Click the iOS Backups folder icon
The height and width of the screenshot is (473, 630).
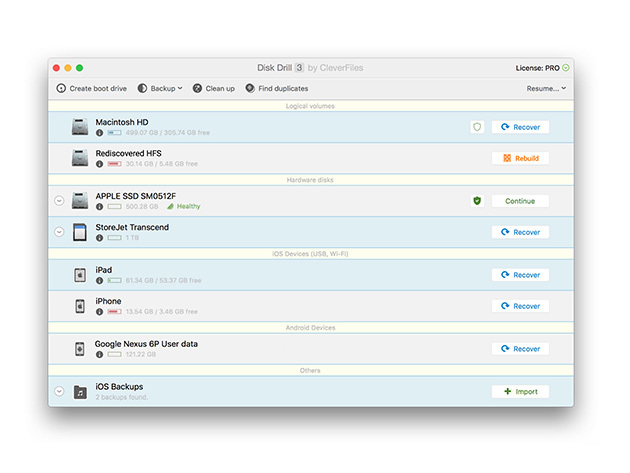click(x=80, y=392)
